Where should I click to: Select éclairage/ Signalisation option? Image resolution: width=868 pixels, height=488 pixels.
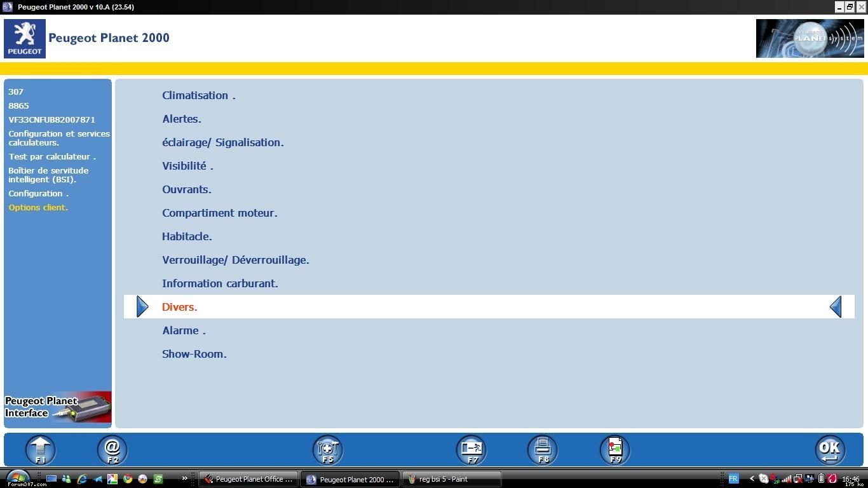(x=223, y=142)
